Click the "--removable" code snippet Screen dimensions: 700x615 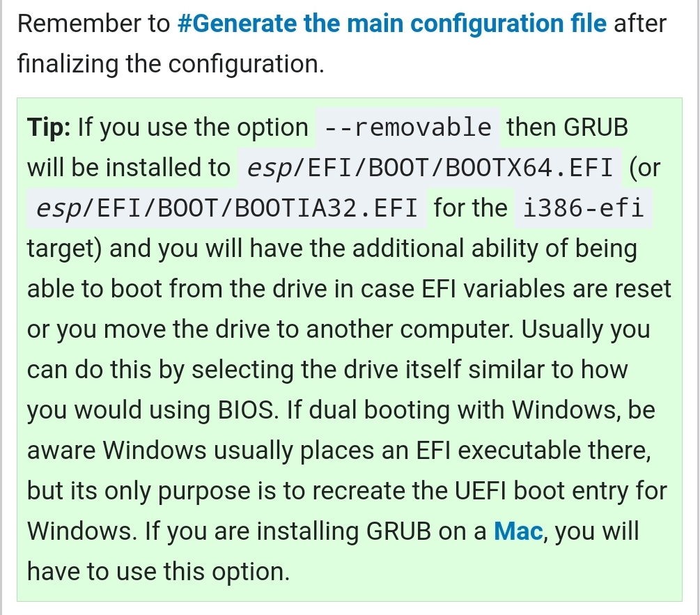click(x=408, y=127)
